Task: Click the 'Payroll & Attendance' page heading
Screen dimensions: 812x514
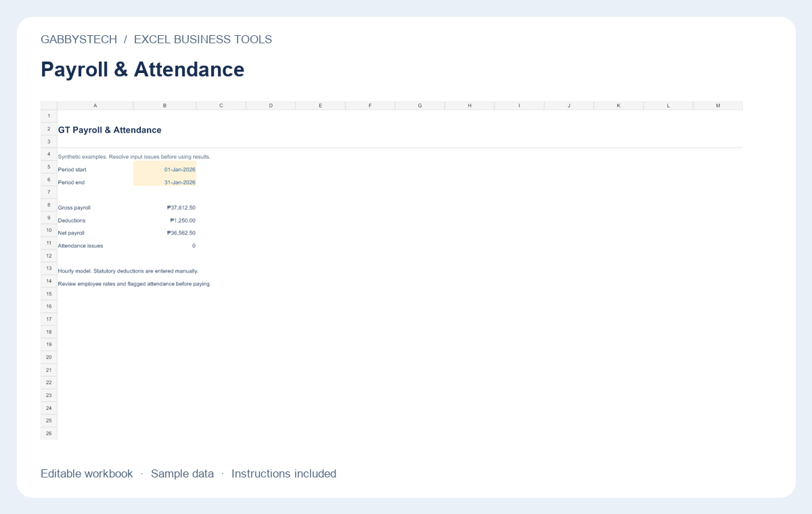Action: (x=143, y=69)
